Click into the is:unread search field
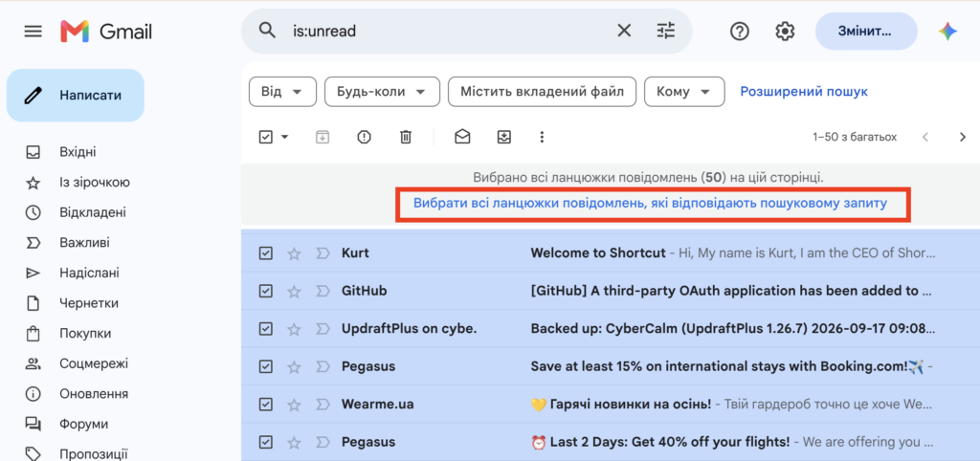The width and height of the screenshot is (980, 461). pos(450,31)
